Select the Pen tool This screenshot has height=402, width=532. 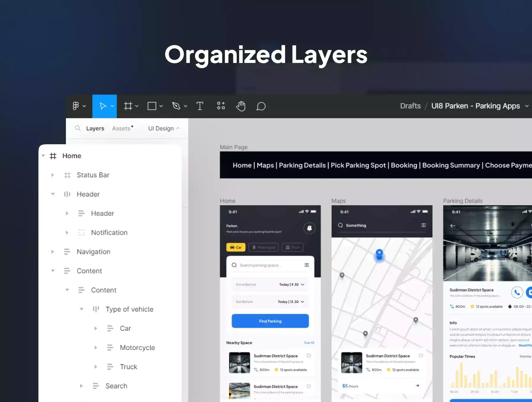point(176,106)
